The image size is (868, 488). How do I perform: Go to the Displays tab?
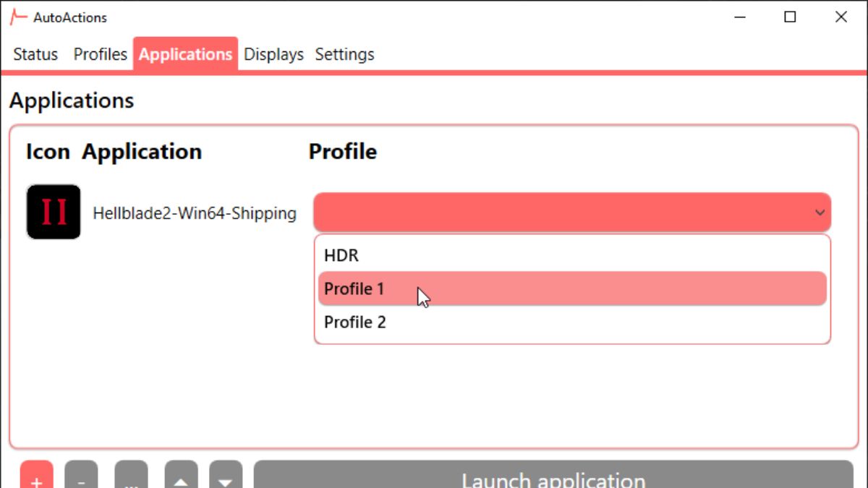pos(273,54)
